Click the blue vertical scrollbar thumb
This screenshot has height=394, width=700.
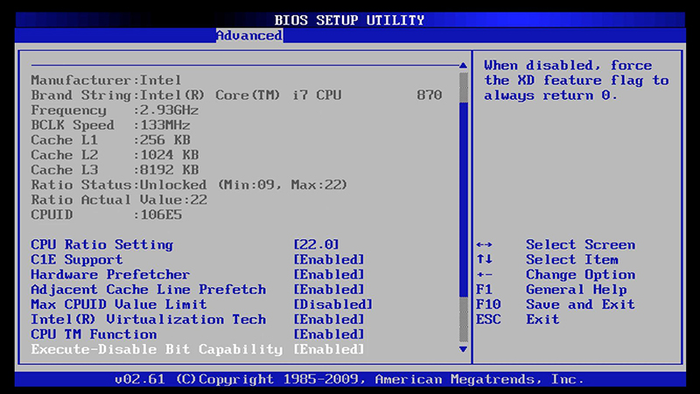(x=463, y=199)
